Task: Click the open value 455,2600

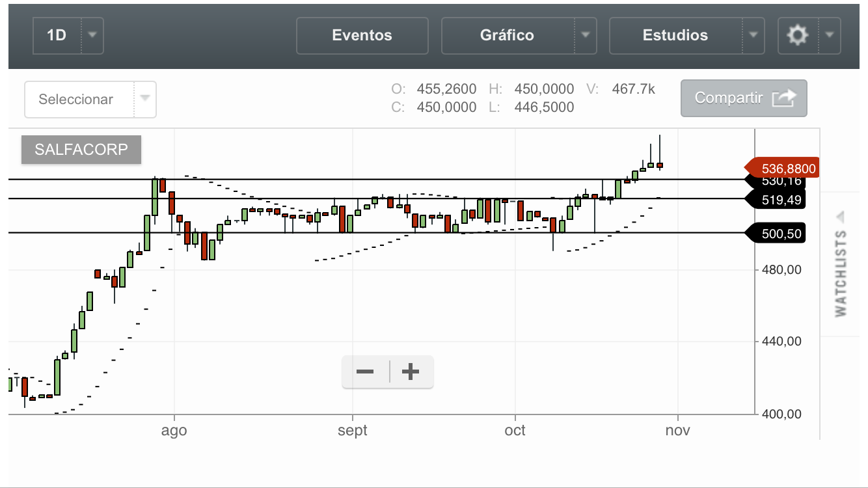Action: (x=446, y=89)
